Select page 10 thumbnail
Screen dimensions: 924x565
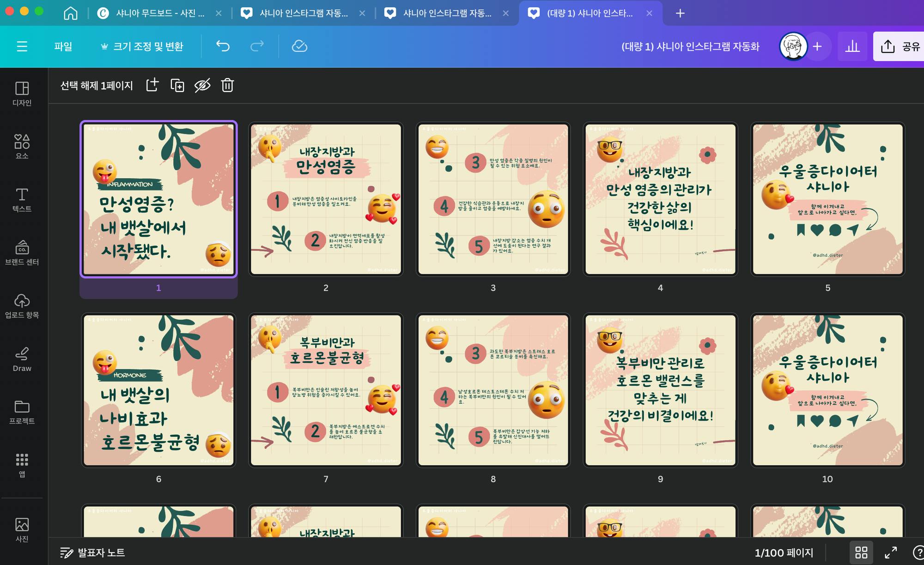[827, 390]
